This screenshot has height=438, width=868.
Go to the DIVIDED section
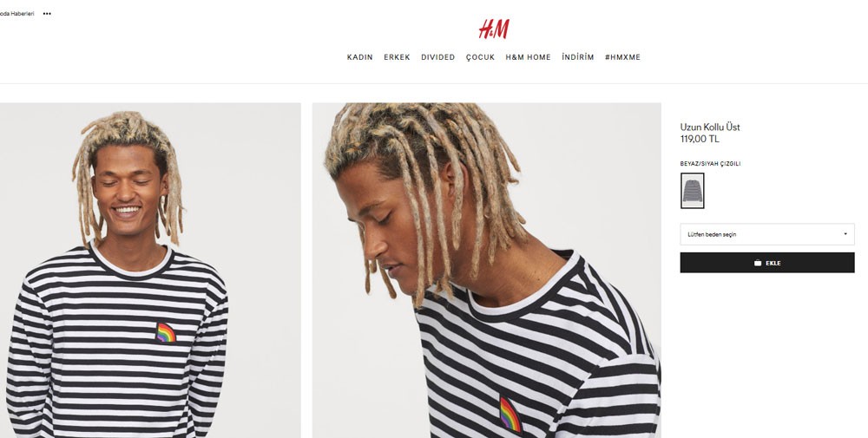[x=437, y=57]
